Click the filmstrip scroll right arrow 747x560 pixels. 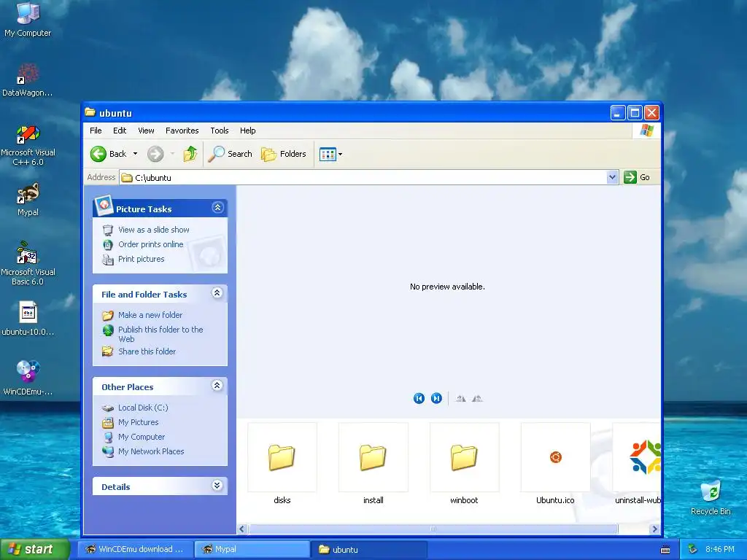click(x=654, y=529)
